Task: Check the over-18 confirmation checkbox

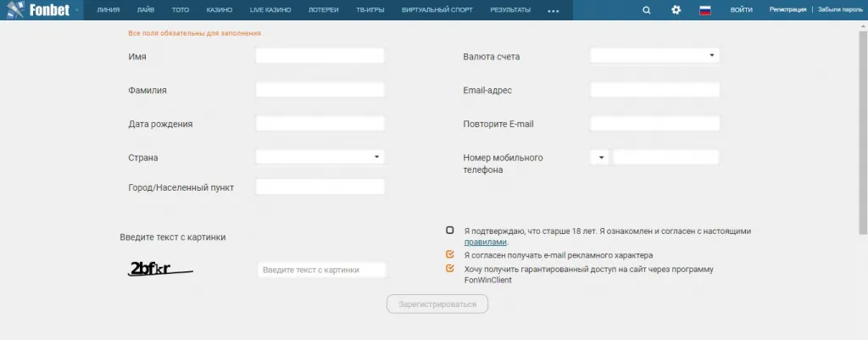Action: tap(449, 231)
